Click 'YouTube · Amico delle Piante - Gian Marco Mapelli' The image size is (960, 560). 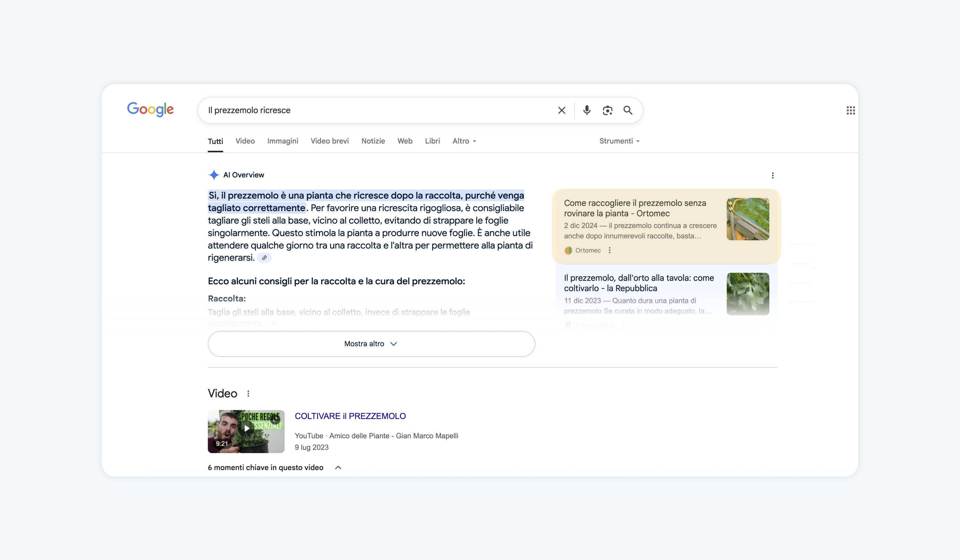click(x=376, y=436)
